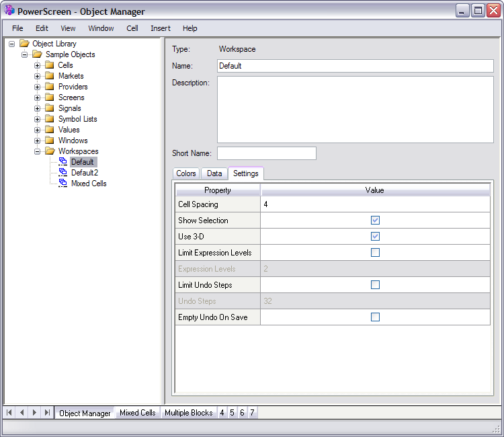
Task: Switch to the Colors tab
Action: click(x=186, y=173)
